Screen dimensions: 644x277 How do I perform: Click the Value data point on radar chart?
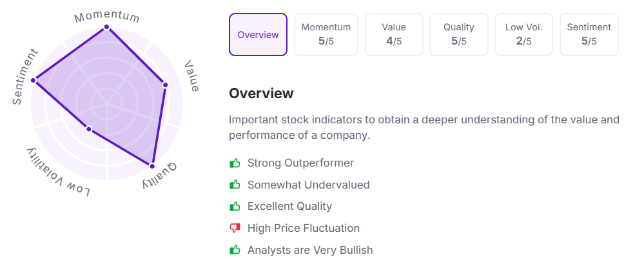click(165, 85)
